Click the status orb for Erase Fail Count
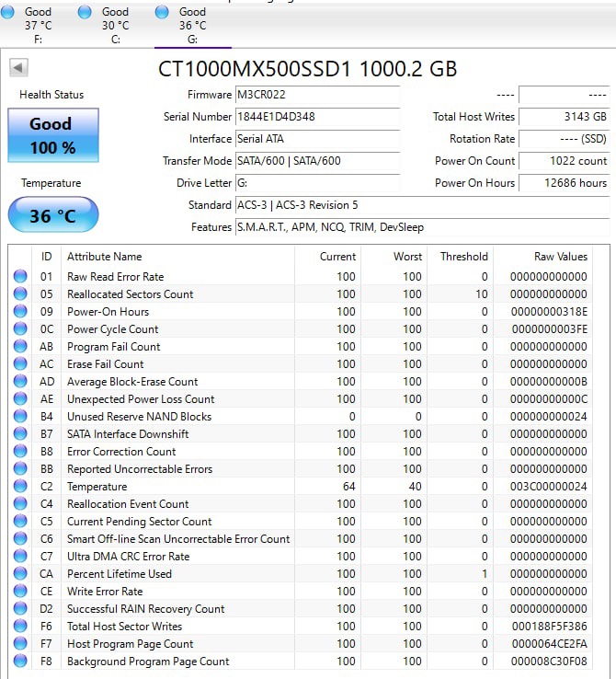Screen dimensions: 616x679 coord(20,363)
